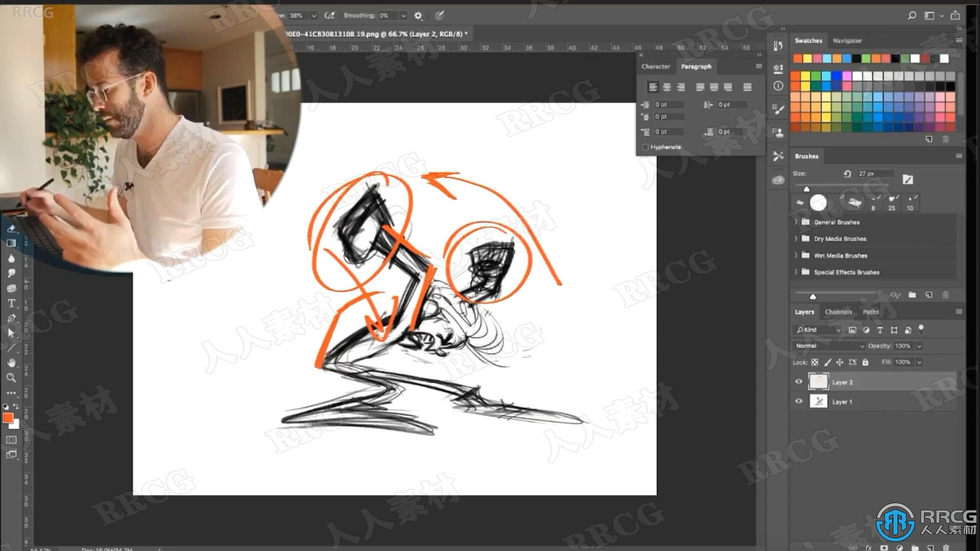This screenshot has width=980, height=551.
Task: Open the search icon in the top bar
Action: [912, 16]
